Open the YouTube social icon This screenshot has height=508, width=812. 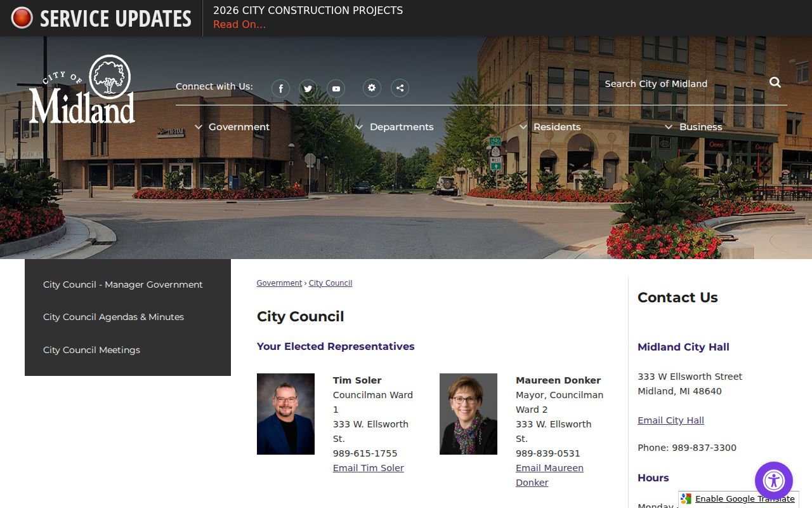[336, 88]
